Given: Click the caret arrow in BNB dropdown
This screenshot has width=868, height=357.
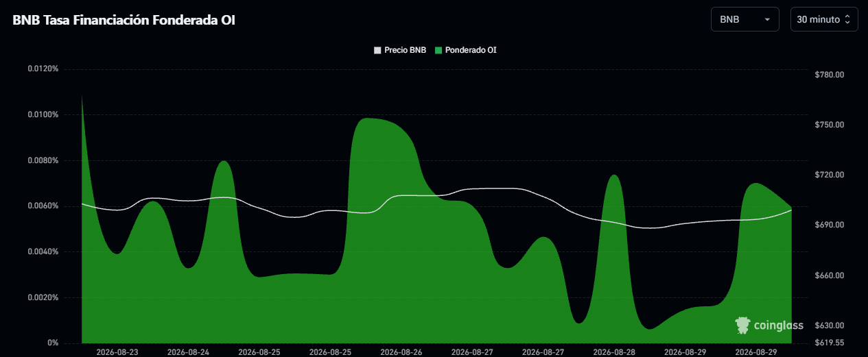Looking at the screenshot, I should pos(767,20).
